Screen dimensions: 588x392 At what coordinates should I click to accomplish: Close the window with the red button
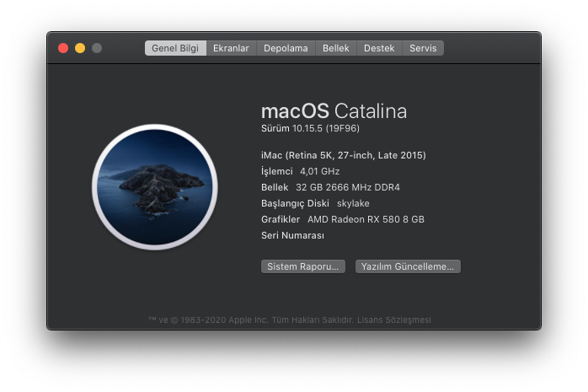coord(63,48)
